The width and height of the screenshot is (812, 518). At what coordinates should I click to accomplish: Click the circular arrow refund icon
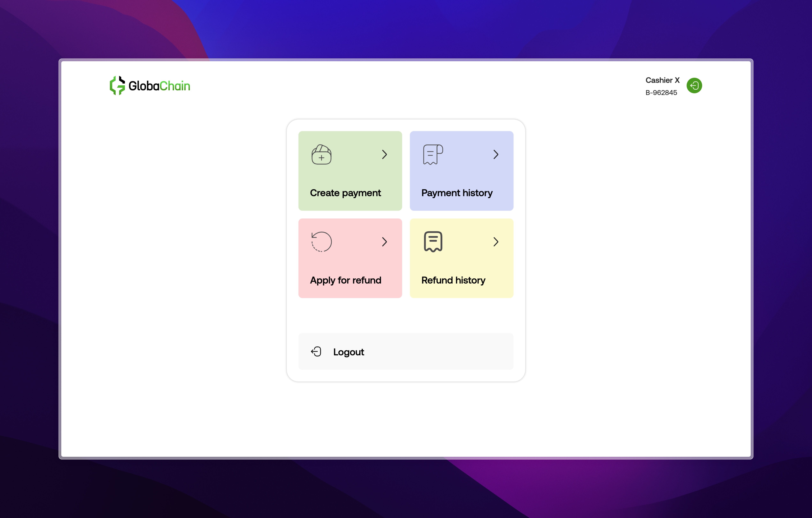pos(321,241)
